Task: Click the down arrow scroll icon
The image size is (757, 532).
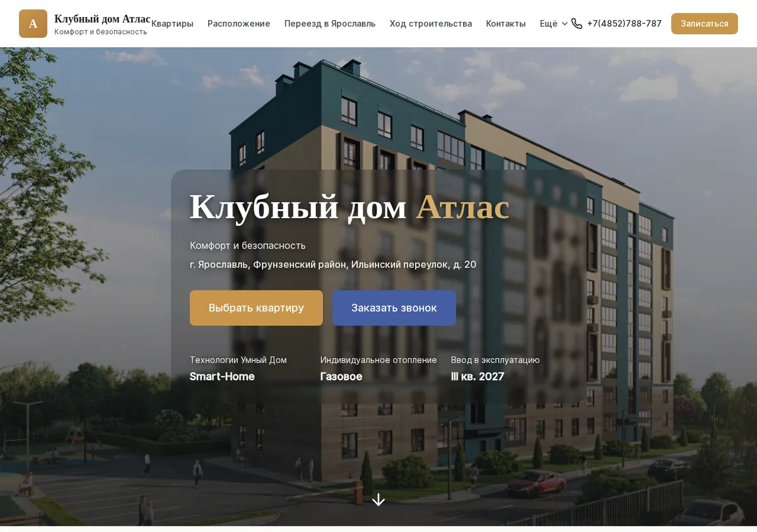Action: [378, 500]
